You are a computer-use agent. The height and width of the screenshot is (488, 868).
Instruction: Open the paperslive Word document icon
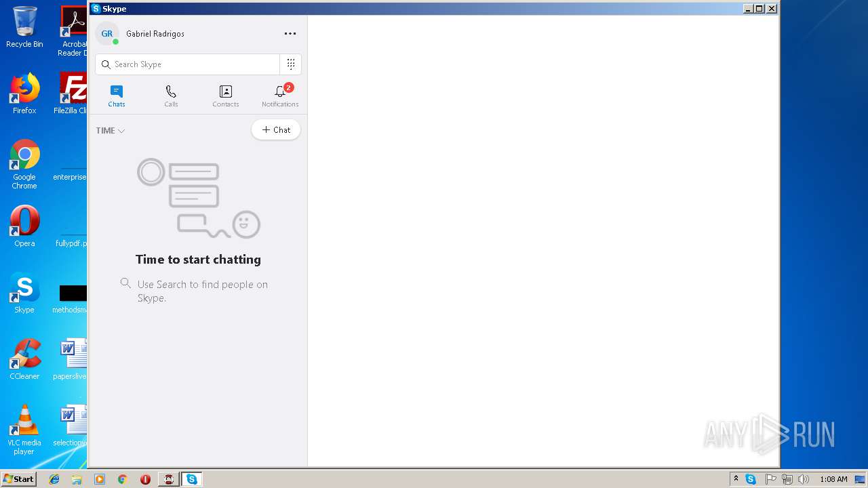point(71,359)
